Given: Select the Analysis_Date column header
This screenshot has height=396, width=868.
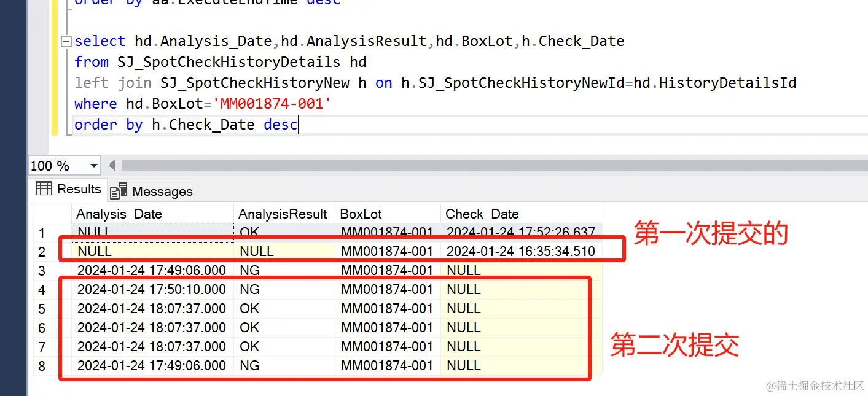Looking at the screenshot, I should pos(153,214).
